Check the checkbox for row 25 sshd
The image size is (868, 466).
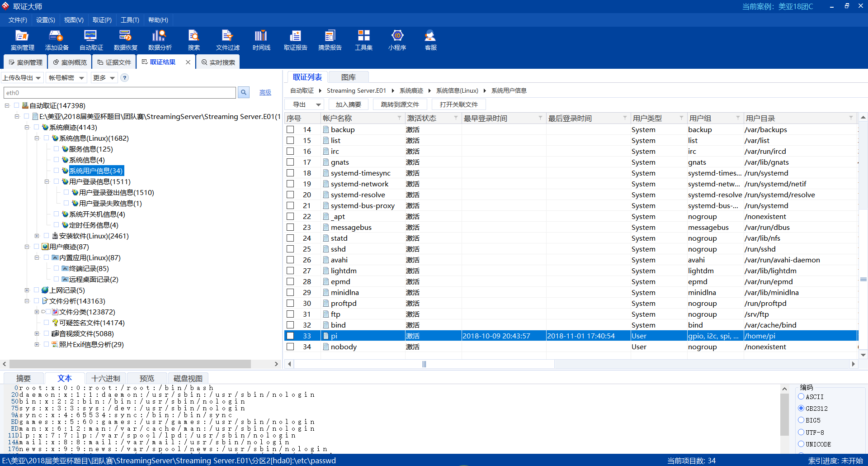click(x=290, y=249)
